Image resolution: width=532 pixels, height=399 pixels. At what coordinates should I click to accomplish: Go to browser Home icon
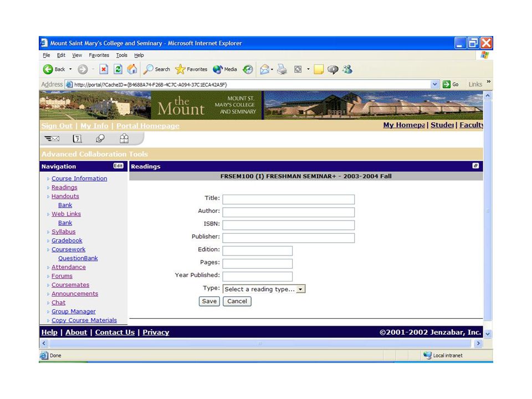[132, 69]
